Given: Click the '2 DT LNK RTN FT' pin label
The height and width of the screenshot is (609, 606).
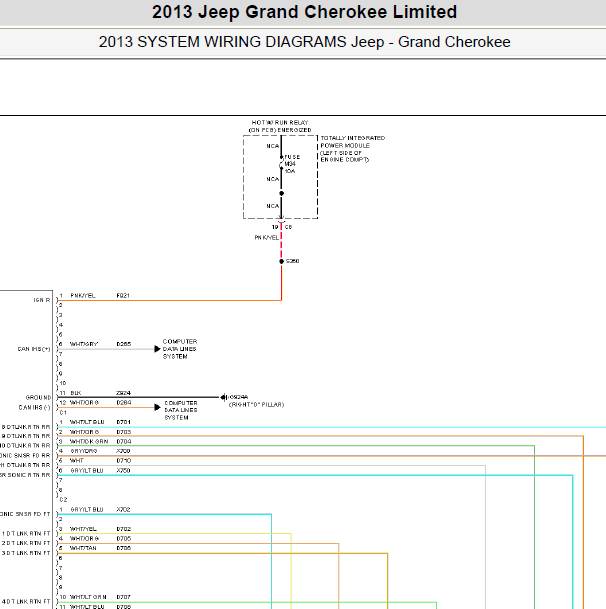Looking at the screenshot, I should (x=26, y=543).
